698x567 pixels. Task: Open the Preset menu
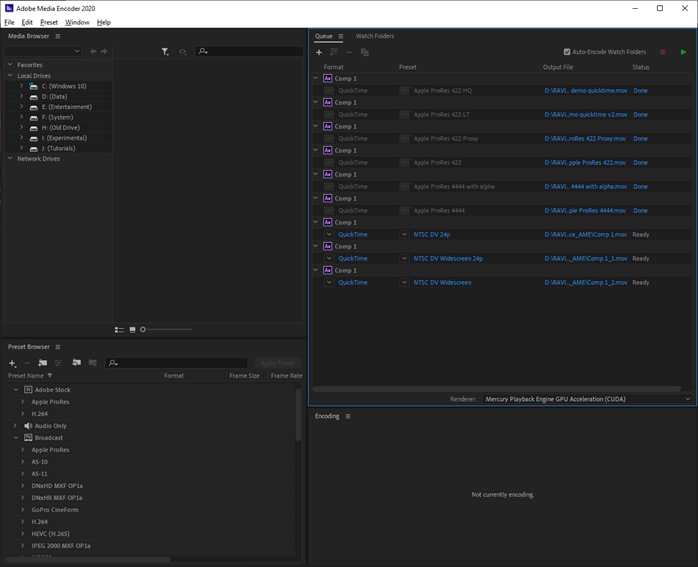click(49, 22)
